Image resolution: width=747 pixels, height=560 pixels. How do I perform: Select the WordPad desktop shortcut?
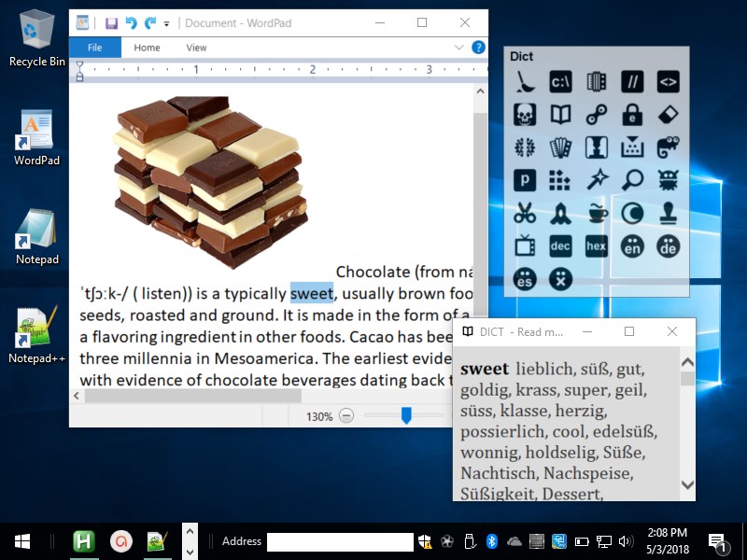36,138
